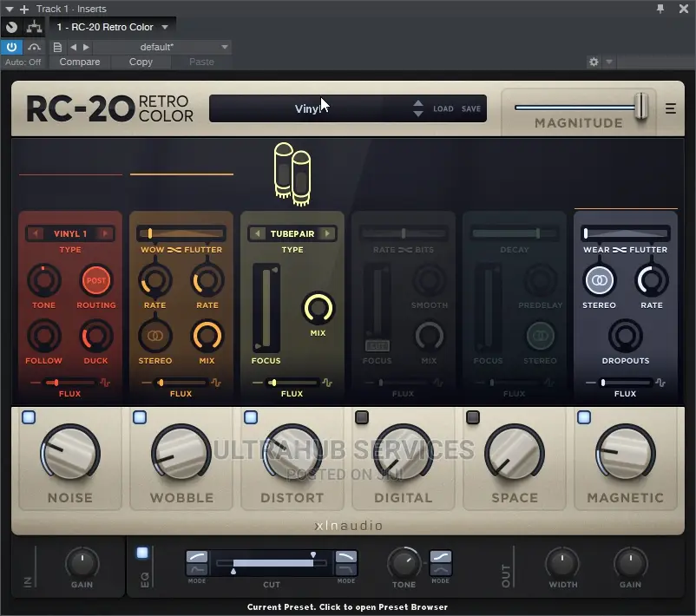Select previous distortion type before TUBEPAIR

coord(258,233)
